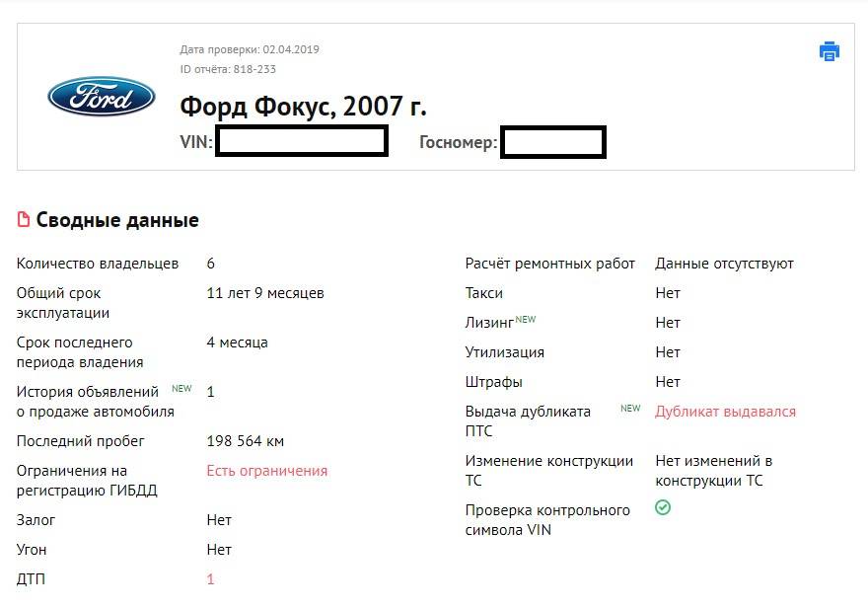Click the 'Количество владельцев' label
Image resolution: width=868 pixels, height=609 pixels.
point(98,264)
